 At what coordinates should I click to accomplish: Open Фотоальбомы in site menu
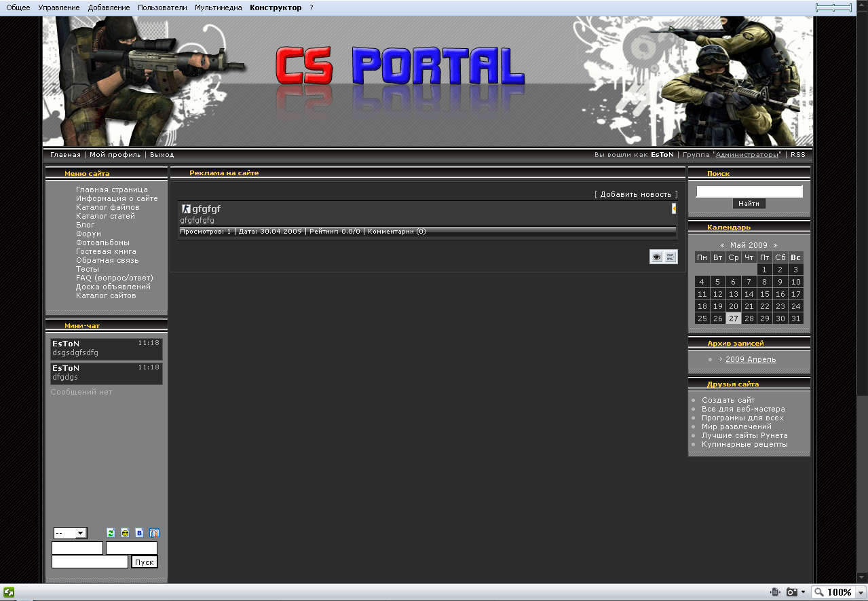[103, 243]
